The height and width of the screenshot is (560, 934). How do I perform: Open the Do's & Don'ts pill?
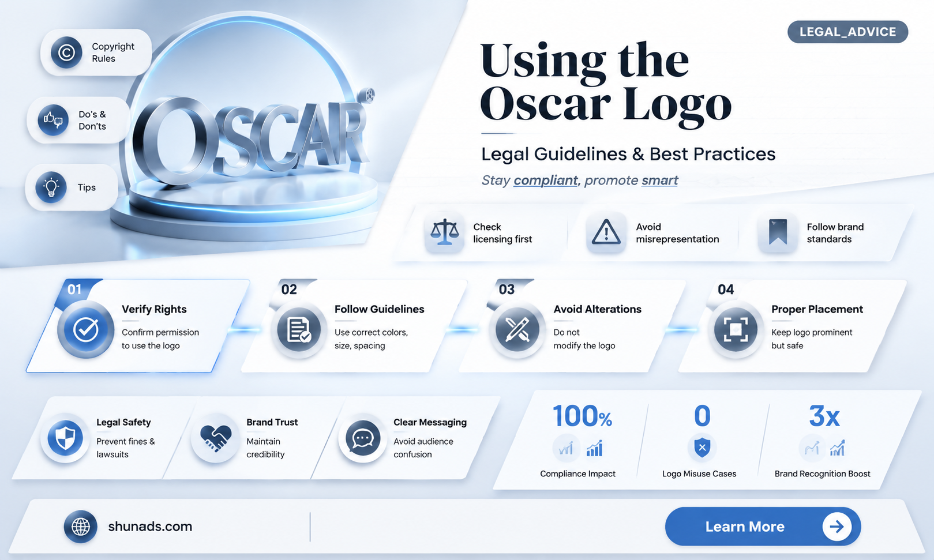(78, 120)
